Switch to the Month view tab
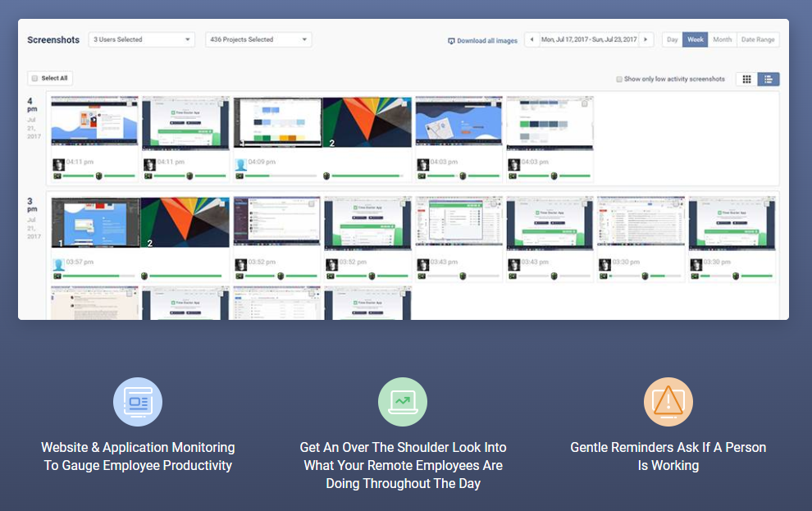The height and width of the screenshot is (511, 812). pyautogui.click(x=722, y=39)
